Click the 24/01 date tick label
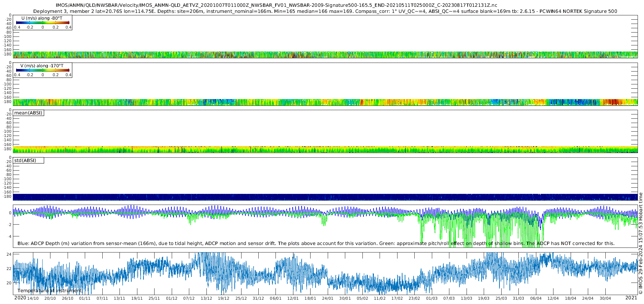 coord(328,298)
